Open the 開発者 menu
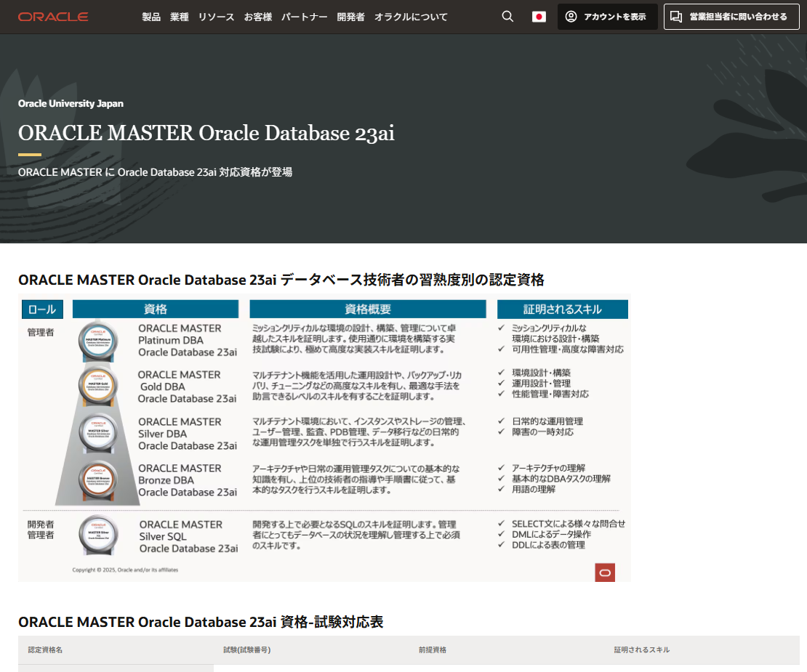Screen dimensions: 807x672 [x=351, y=17]
